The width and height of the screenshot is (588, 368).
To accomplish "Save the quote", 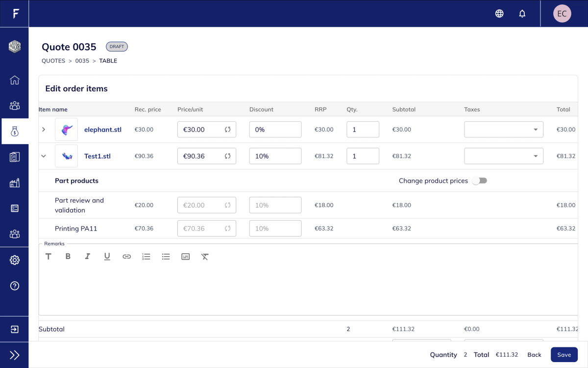I will coord(564,355).
